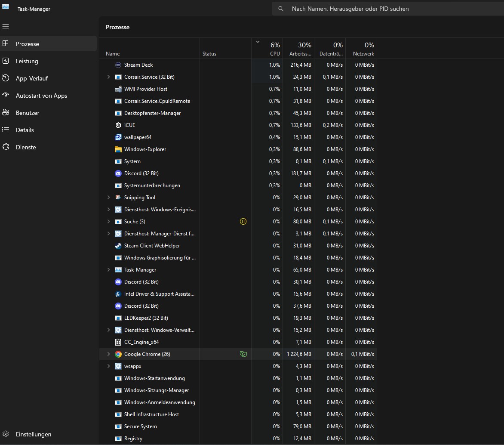This screenshot has width=504, height=445.
Task: Click the 1 224,6 MB memory value
Action: pyautogui.click(x=299, y=354)
